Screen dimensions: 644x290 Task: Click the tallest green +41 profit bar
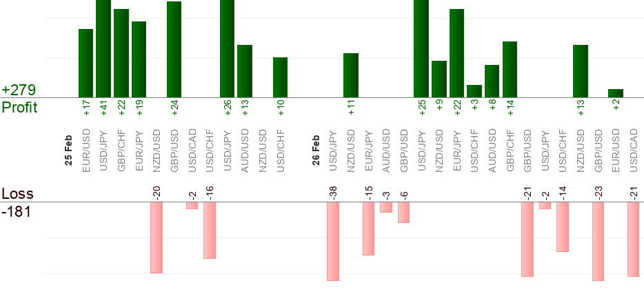point(103,48)
